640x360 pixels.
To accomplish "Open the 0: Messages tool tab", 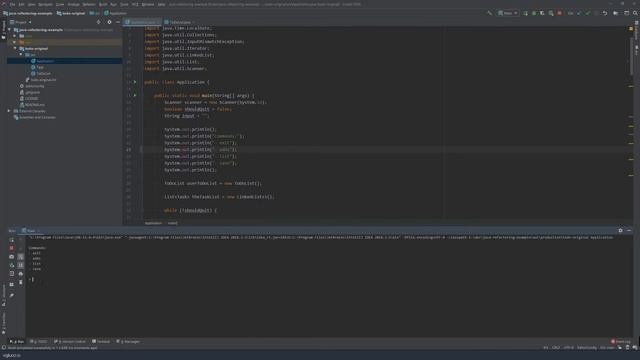I will 128,342.
